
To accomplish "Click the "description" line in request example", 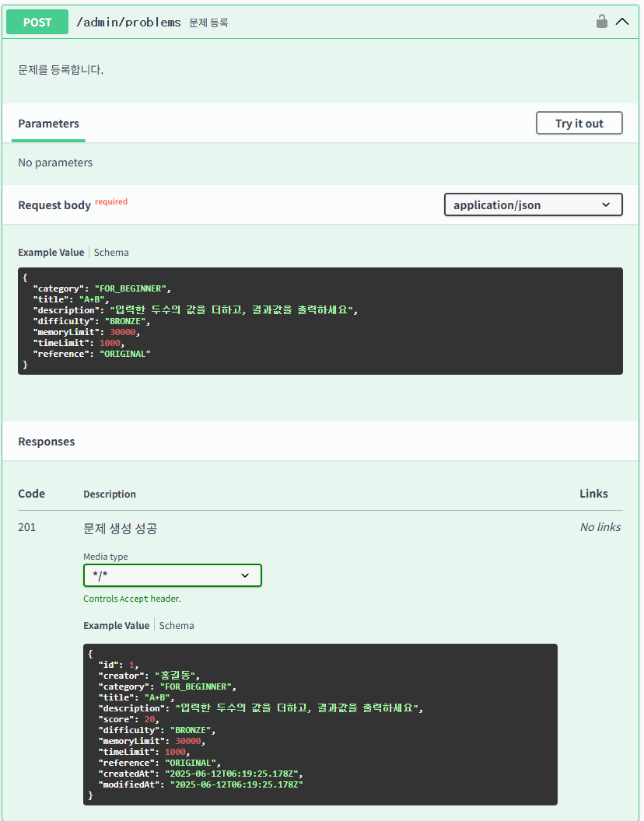I will point(195,310).
